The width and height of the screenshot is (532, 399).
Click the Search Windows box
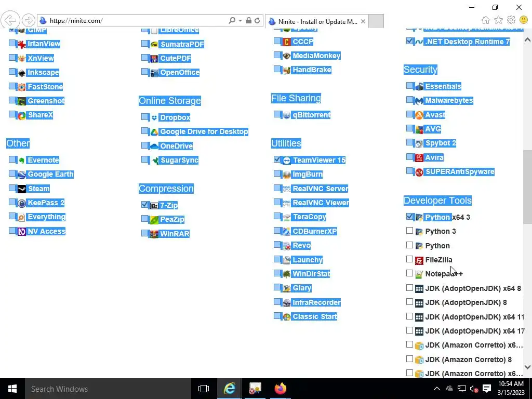[108, 389]
